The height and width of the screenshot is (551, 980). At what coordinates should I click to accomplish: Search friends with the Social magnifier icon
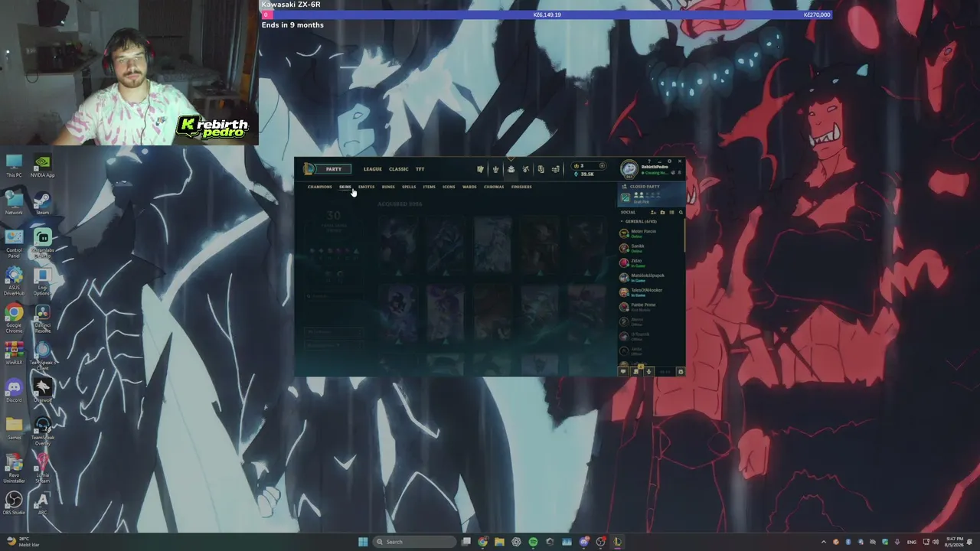681,212
